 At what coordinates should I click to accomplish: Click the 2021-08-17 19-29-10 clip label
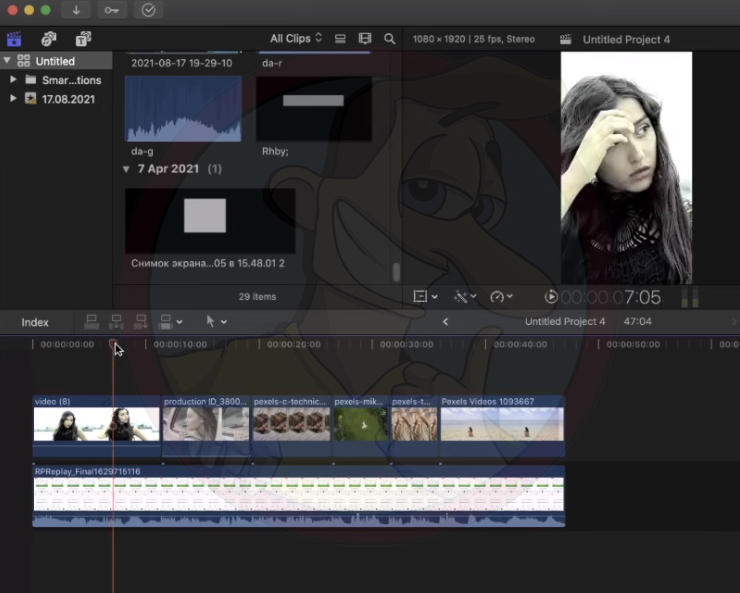182,63
